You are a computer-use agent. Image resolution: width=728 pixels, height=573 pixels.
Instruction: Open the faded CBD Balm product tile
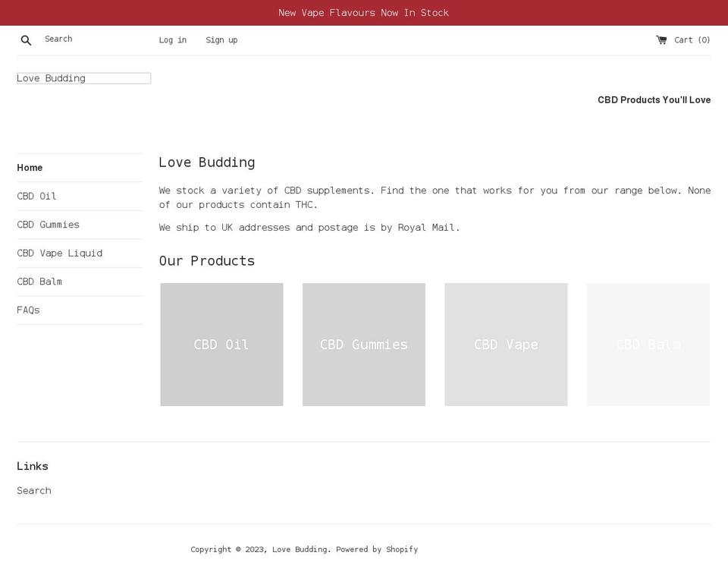click(648, 345)
